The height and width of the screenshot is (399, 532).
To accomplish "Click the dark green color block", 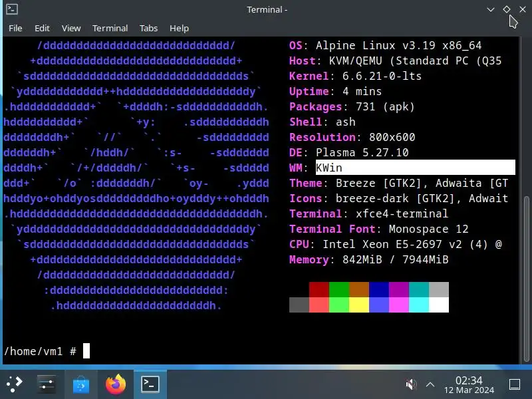I will pos(339,289).
